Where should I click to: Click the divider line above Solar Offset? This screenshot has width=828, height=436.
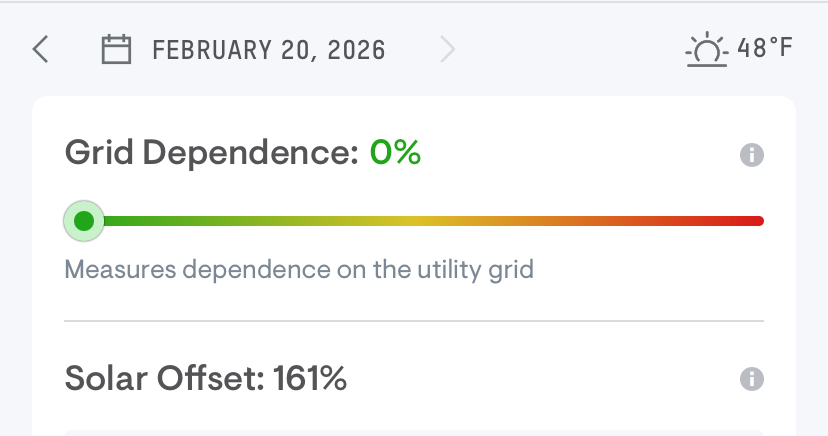414,321
